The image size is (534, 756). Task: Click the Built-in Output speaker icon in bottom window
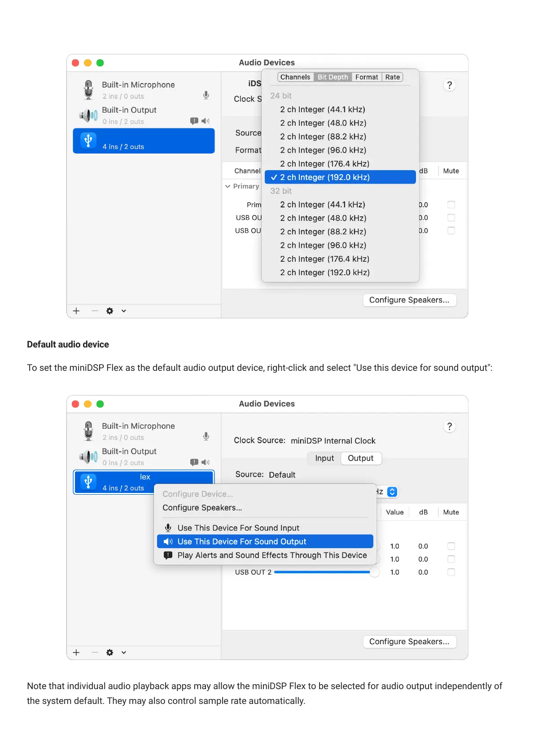pos(88,457)
